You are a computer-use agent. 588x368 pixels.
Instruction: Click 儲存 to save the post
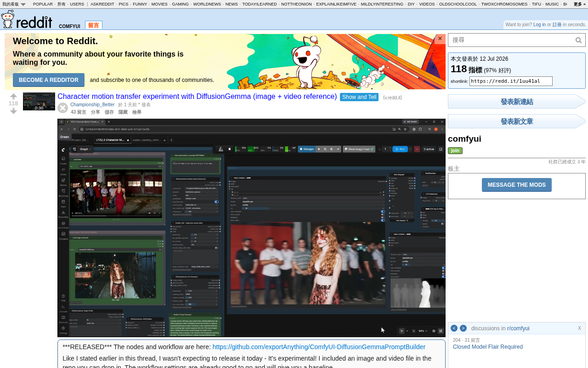click(x=109, y=112)
